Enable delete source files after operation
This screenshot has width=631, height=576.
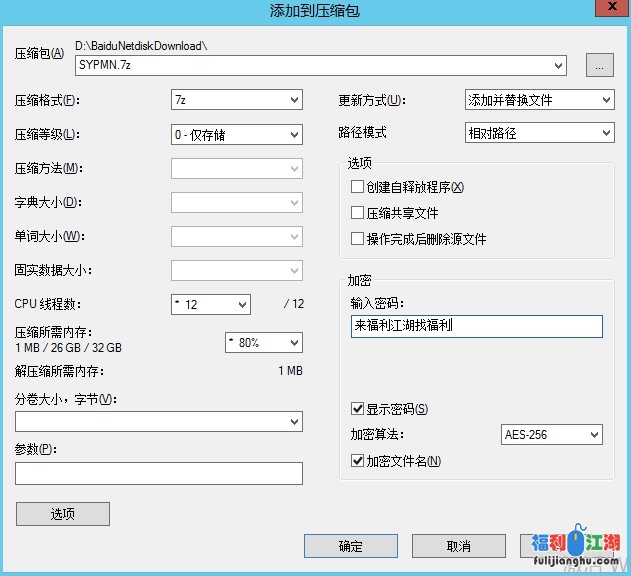click(x=358, y=239)
